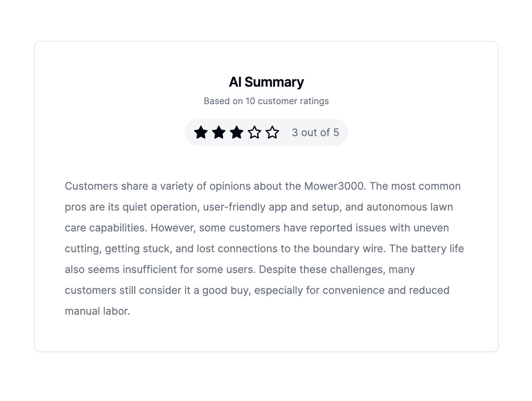The width and height of the screenshot is (532, 401).
Task: Select the summary paragraph text block
Action: 264,248
